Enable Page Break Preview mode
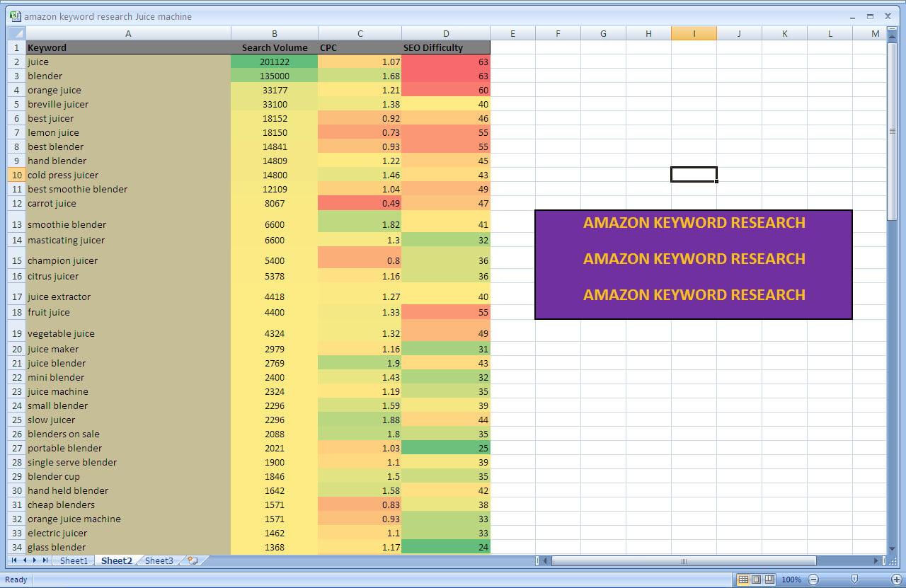Screen dimensions: 906x588 coord(769,580)
